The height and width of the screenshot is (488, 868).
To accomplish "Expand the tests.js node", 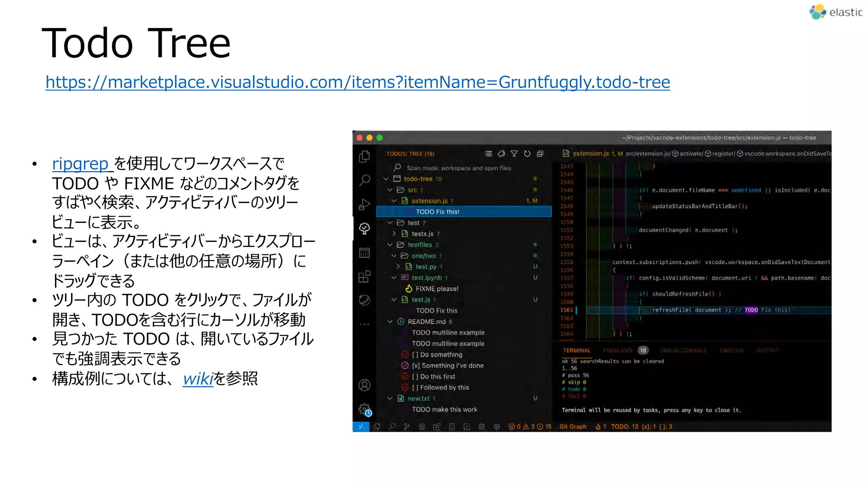I will [394, 234].
